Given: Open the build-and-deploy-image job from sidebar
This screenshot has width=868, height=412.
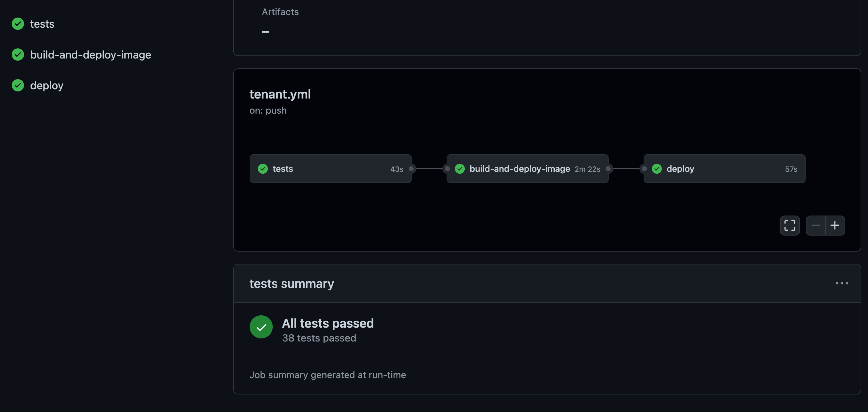Looking at the screenshot, I should tap(90, 54).
